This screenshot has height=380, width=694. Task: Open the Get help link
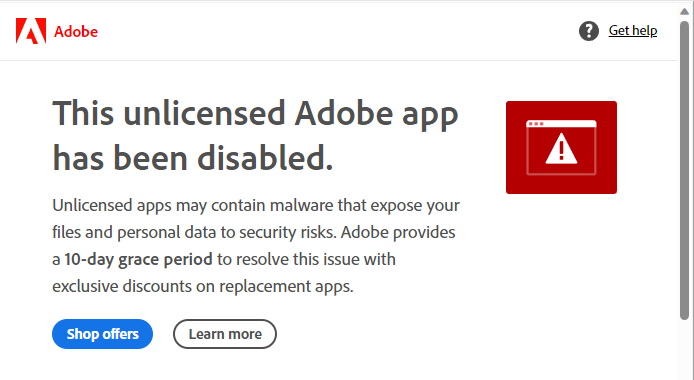tap(633, 31)
